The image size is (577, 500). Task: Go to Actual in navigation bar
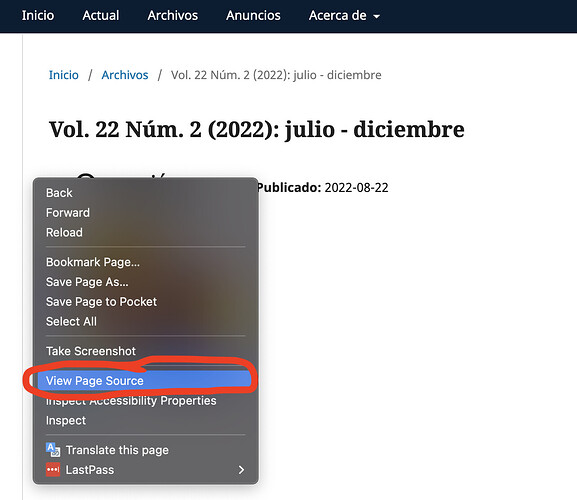(101, 15)
